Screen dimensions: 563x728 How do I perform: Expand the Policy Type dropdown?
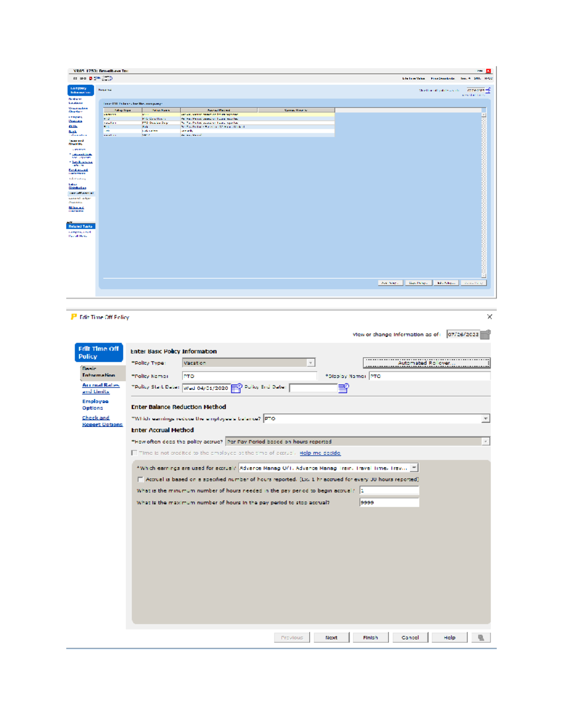[x=310, y=363]
